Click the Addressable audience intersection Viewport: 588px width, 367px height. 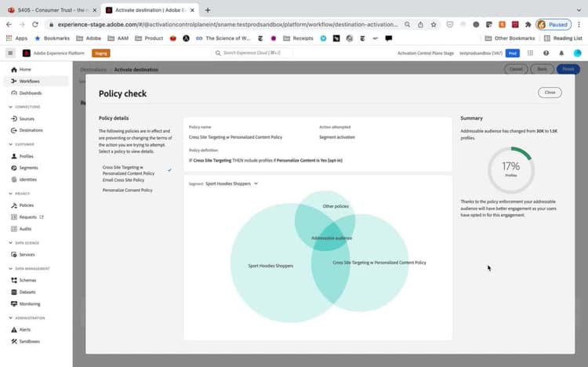coord(332,238)
